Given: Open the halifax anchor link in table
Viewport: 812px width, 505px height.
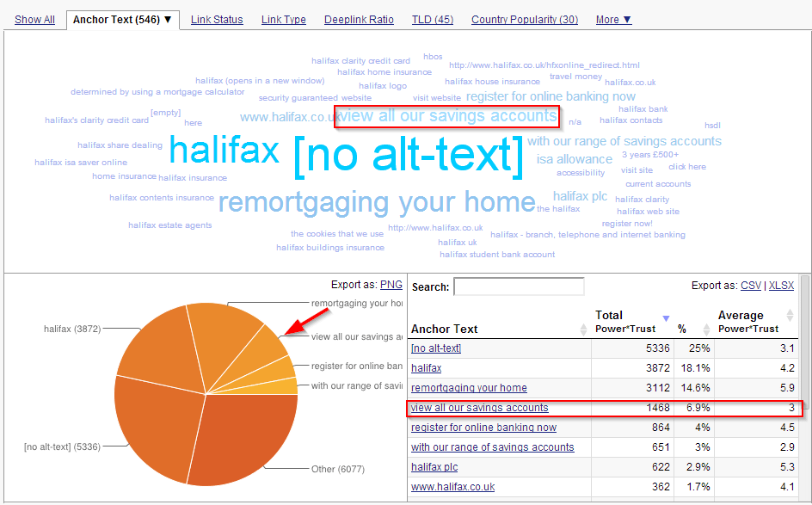Looking at the screenshot, I should click(x=426, y=367).
